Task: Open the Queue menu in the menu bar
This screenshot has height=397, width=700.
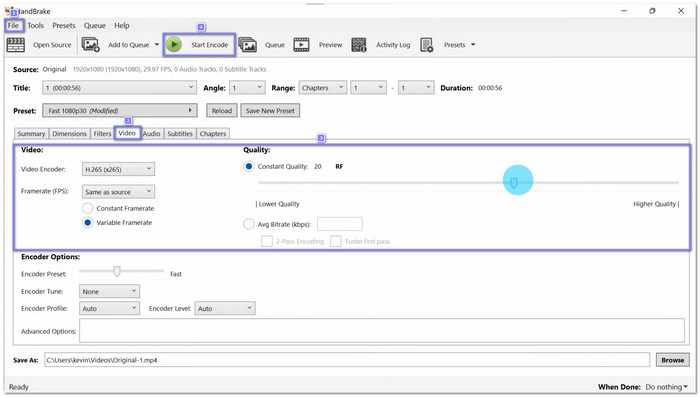Action: [95, 25]
